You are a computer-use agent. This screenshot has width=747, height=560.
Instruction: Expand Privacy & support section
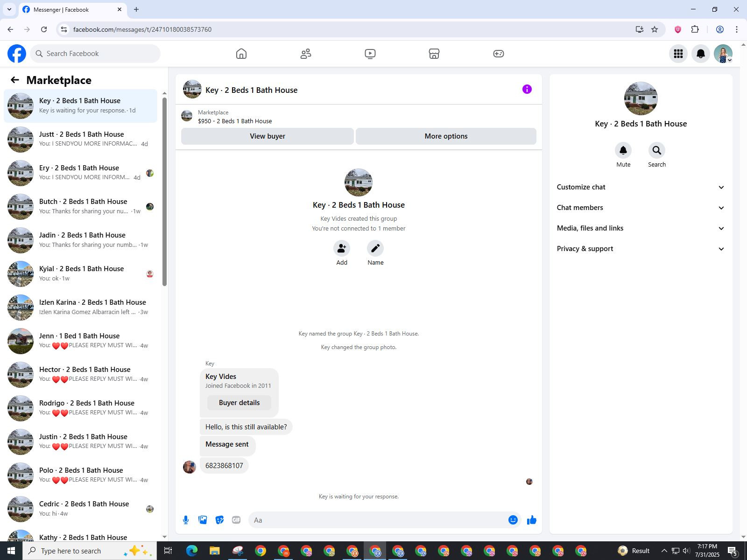coord(641,249)
